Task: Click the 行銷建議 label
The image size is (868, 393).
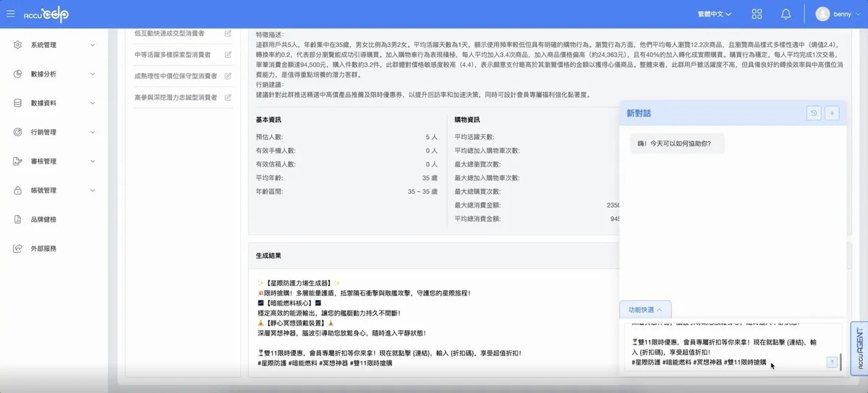Action: [271, 85]
